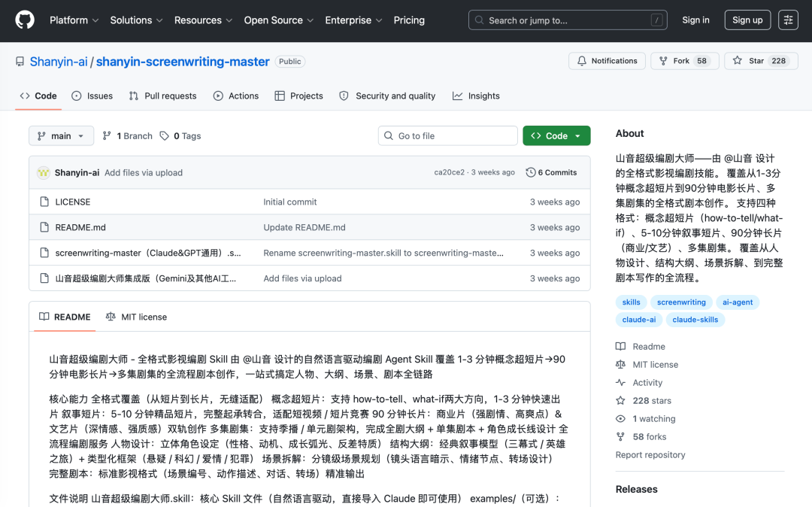Open README.md file link

pyautogui.click(x=80, y=227)
